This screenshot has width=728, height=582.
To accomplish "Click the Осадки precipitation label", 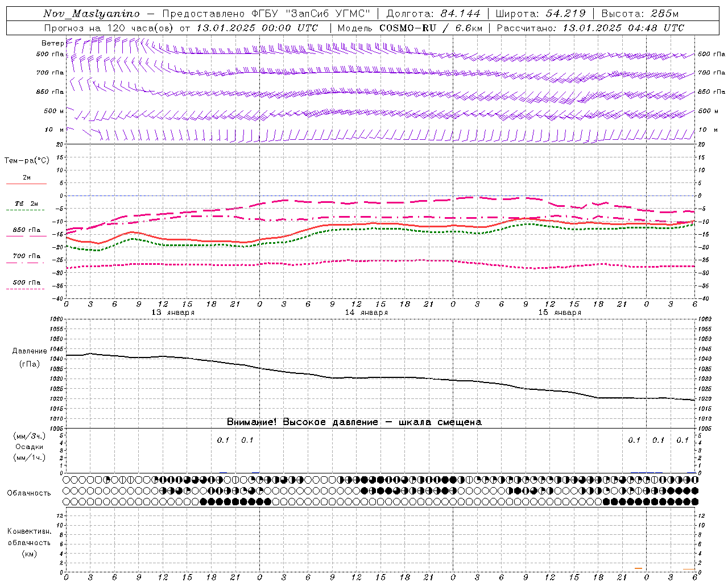I will point(30,447).
